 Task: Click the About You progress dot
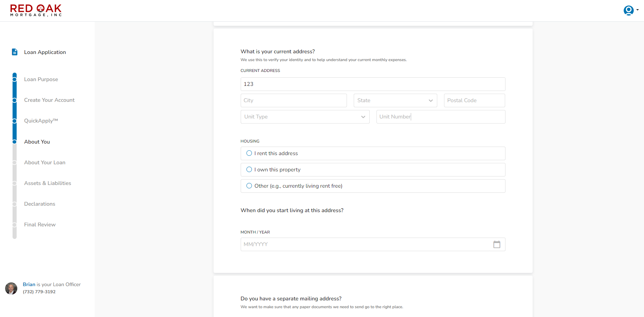(x=15, y=142)
